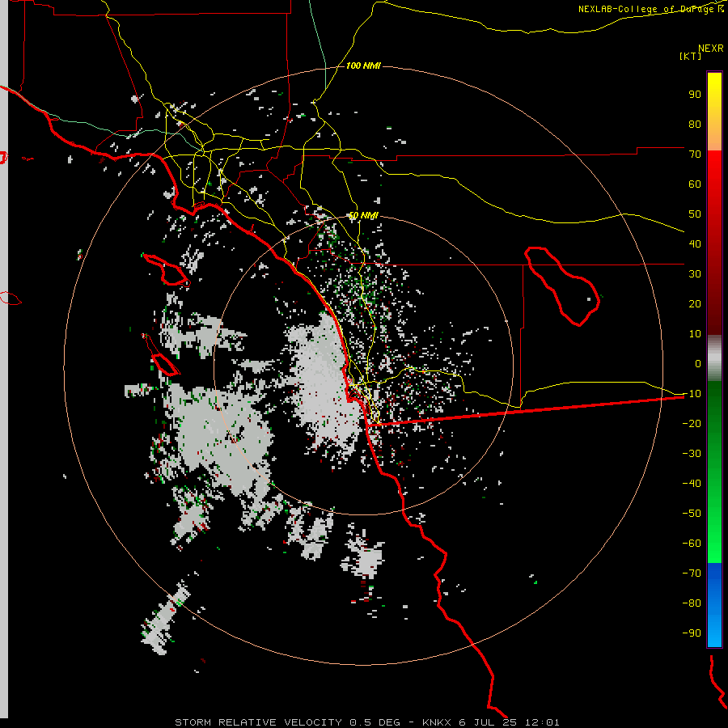Screen dimensions: 728x728
Task: Click the 80 value on the velocity scale
Action: pos(695,124)
